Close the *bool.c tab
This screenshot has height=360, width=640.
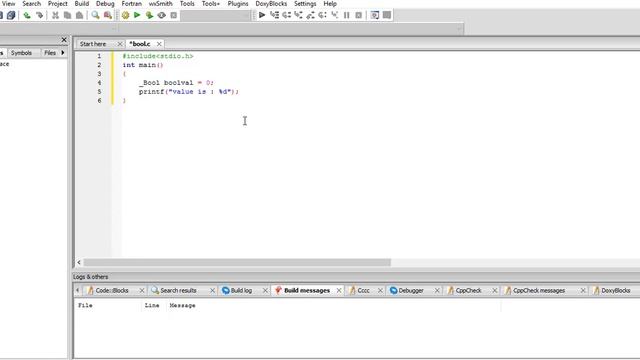[x=159, y=44]
